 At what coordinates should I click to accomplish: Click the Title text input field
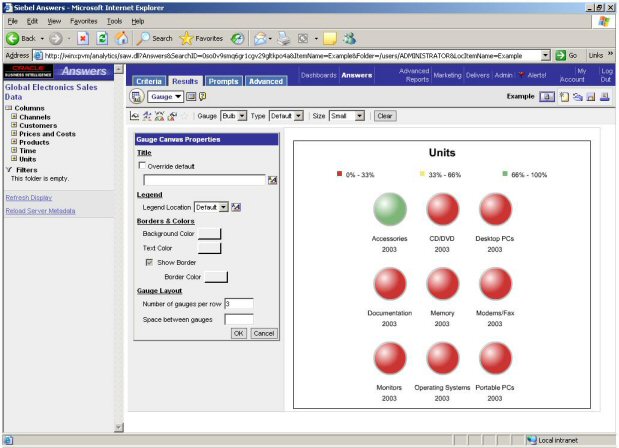pyautogui.click(x=204, y=180)
